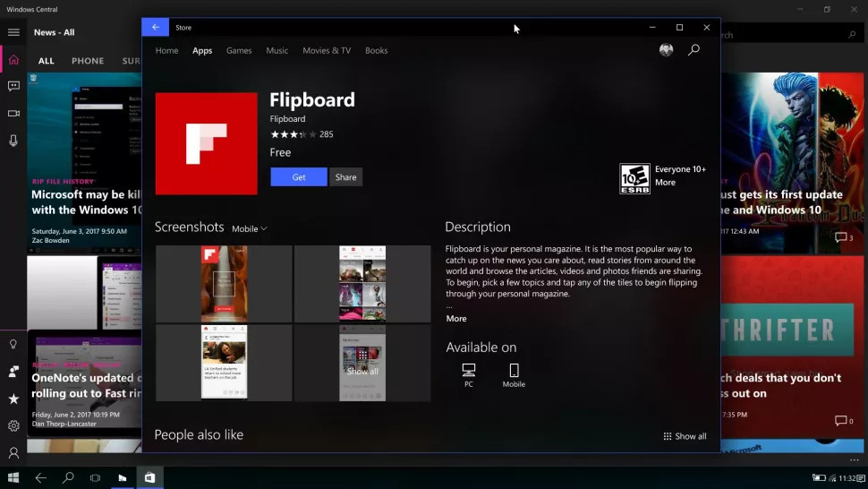Get the Flipboard app

pyautogui.click(x=299, y=177)
